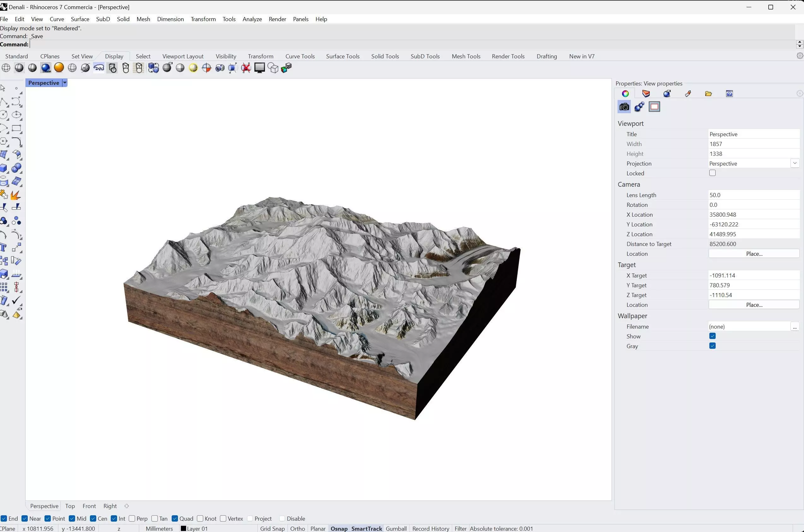Click the Command prompt input field

pos(412,44)
